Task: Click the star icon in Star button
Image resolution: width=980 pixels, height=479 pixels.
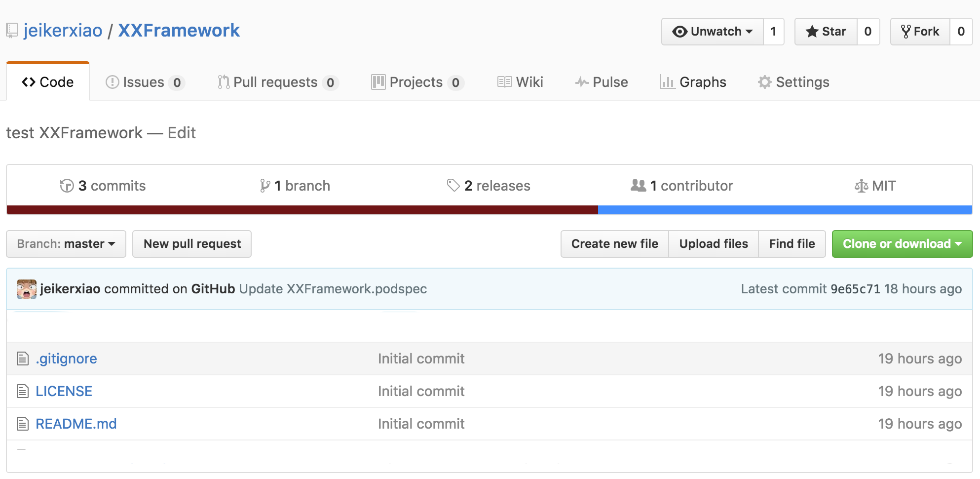Action: pyautogui.click(x=812, y=32)
